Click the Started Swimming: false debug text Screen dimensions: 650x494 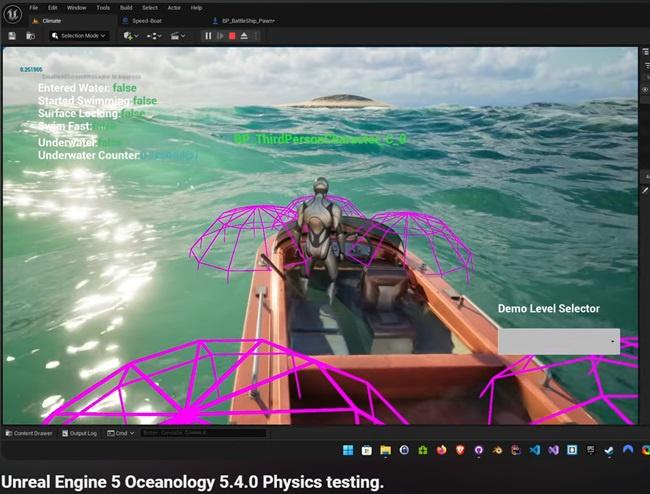(97, 101)
